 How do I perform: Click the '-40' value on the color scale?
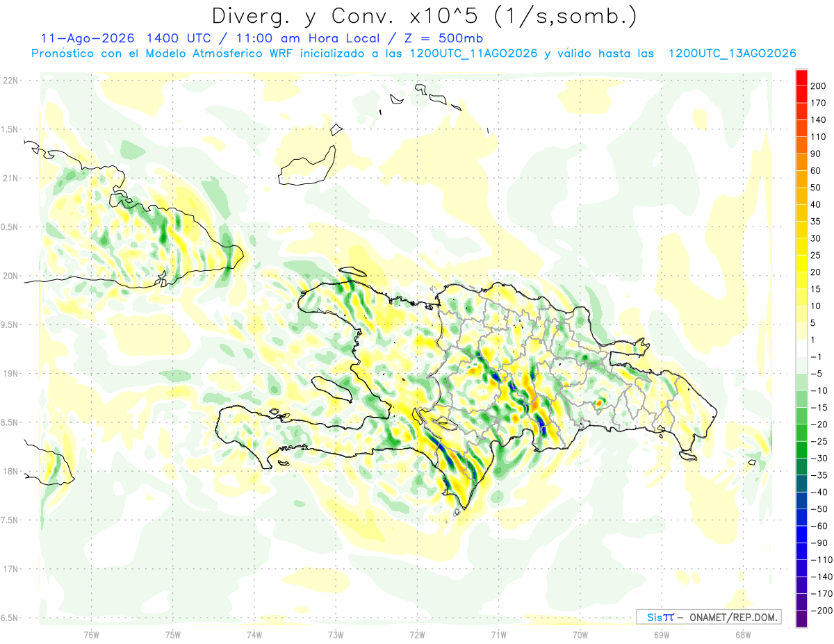click(x=819, y=493)
